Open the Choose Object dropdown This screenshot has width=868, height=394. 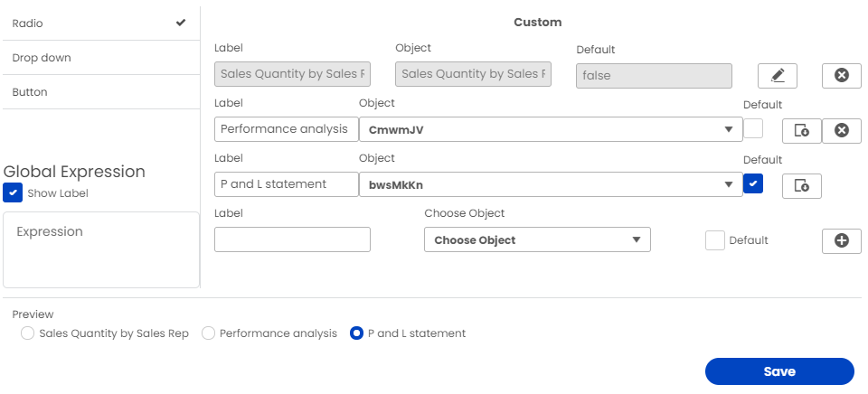(537, 240)
